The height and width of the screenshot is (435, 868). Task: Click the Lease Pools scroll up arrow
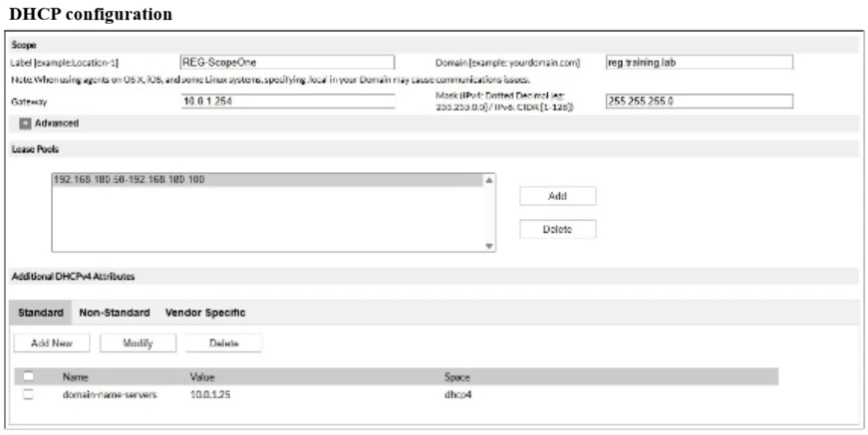coord(489,180)
